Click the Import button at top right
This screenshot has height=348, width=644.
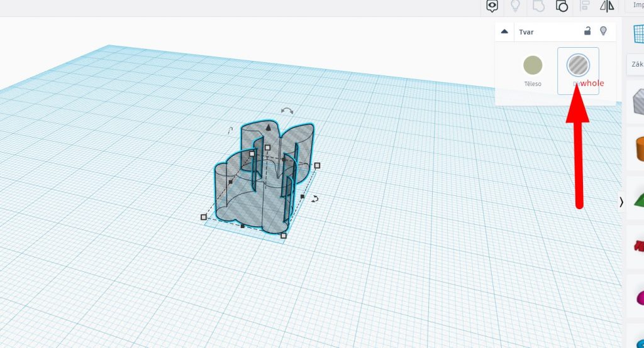635,5
